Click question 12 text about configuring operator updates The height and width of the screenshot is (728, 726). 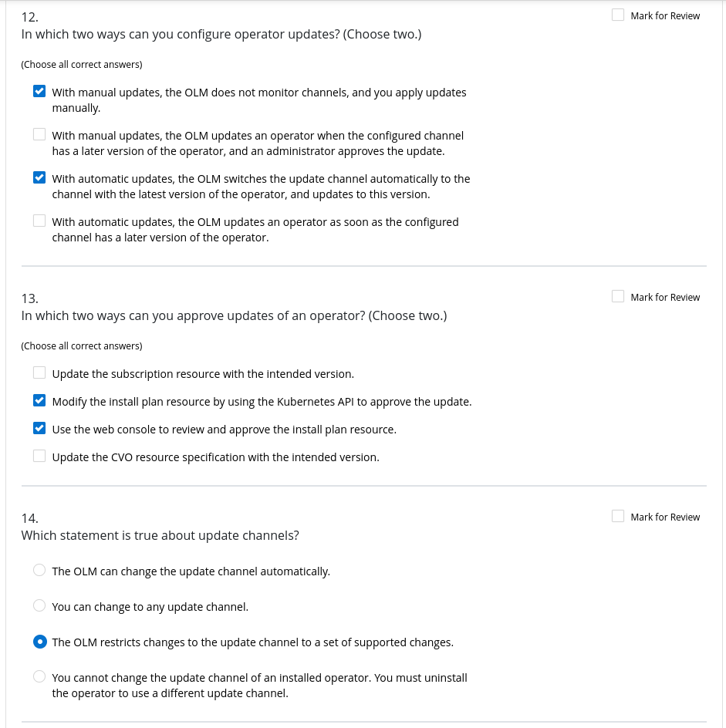[221, 35]
